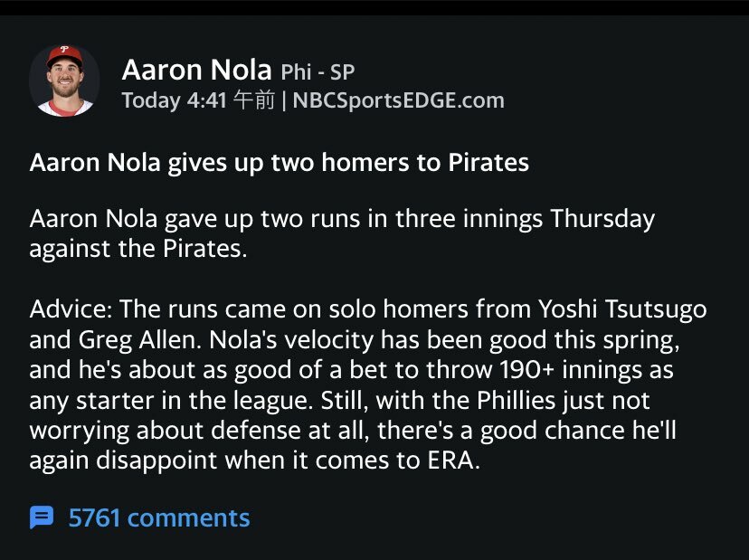749x560 pixels.
Task: Open the 5761 comments link
Action: coord(158,517)
